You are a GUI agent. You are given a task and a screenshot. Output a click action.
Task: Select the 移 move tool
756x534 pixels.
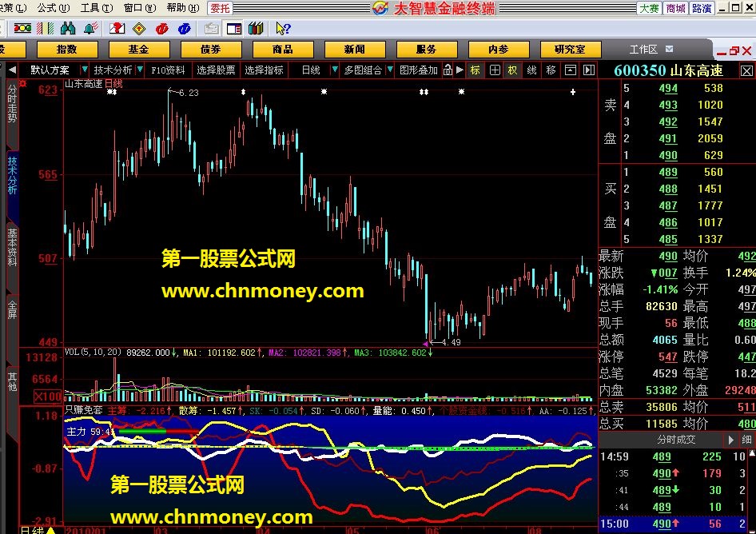pos(551,70)
